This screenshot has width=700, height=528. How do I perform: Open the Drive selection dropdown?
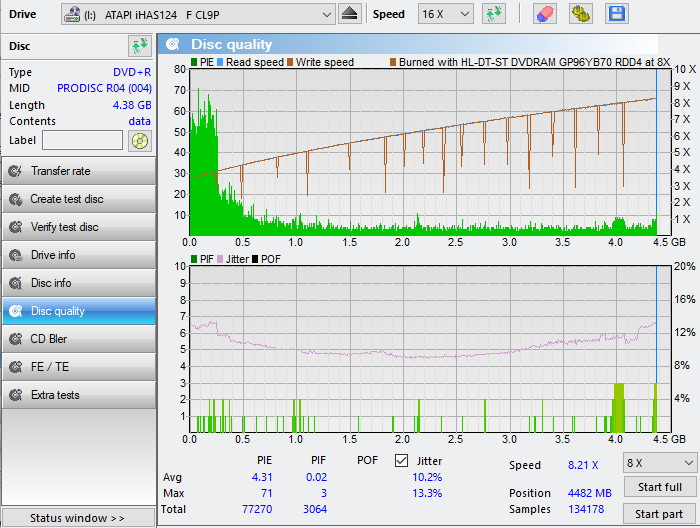[x=198, y=14]
